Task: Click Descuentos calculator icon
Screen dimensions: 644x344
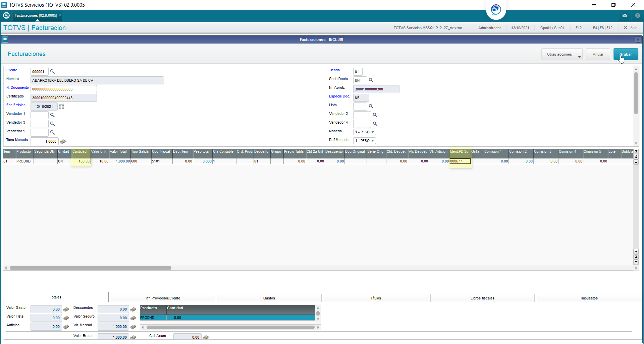Action: (133, 309)
